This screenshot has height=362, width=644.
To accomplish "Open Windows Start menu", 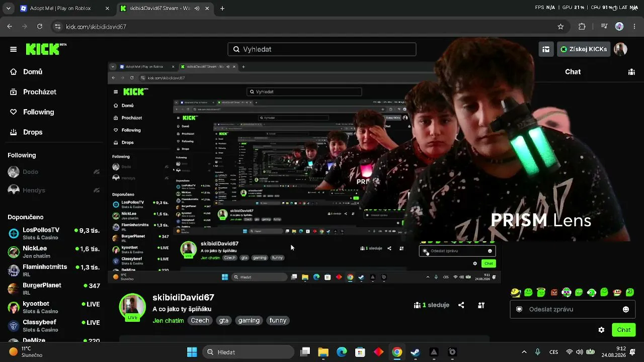I will 192,352.
